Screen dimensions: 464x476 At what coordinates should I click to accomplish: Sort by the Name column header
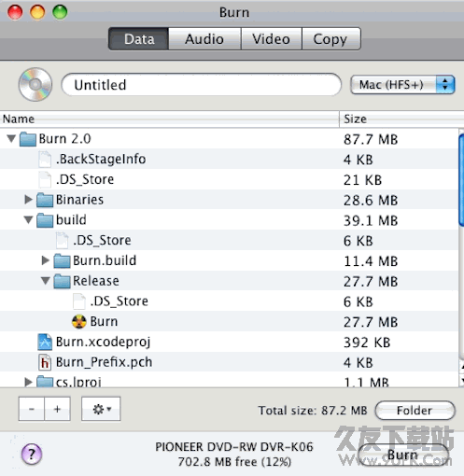point(169,119)
